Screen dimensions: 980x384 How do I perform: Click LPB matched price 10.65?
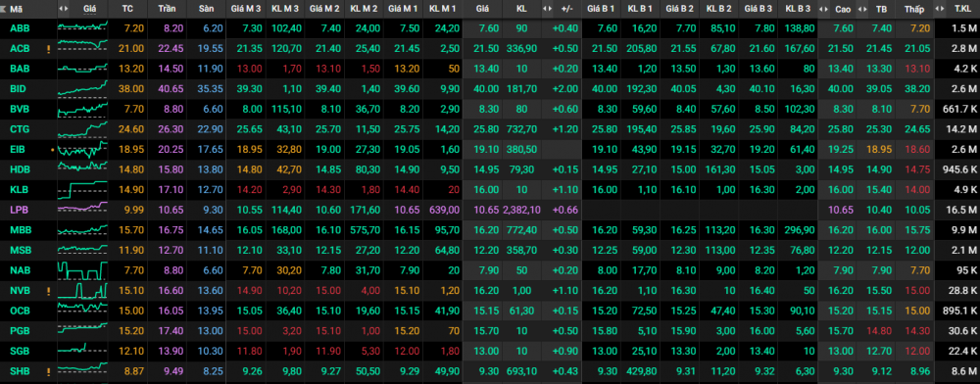click(486, 211)
